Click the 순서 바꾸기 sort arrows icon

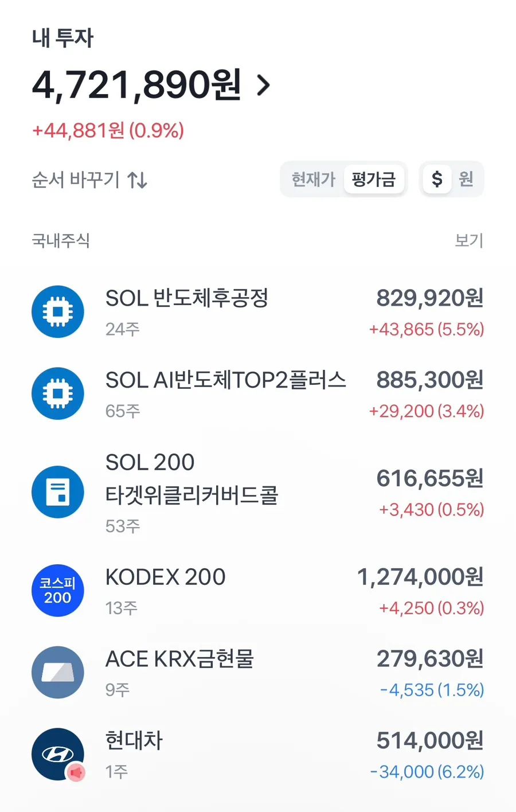click(x=138, y=180)
